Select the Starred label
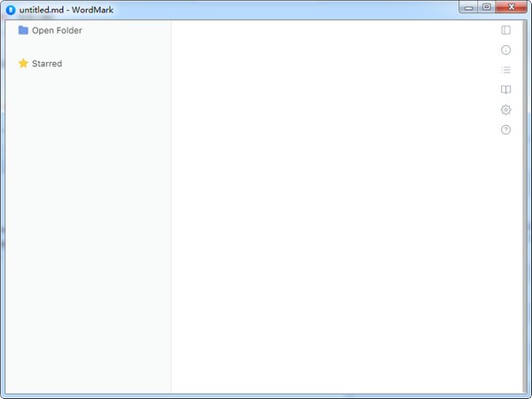532x399 pixels. (x=47, y=64)
